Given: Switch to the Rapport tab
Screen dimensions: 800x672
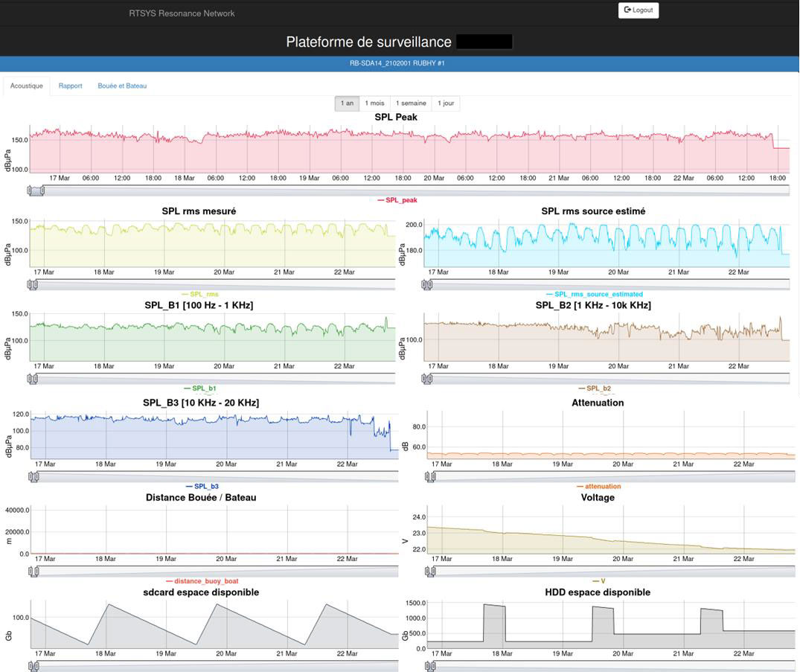Looking at the screenshot, I should point(71,86).
